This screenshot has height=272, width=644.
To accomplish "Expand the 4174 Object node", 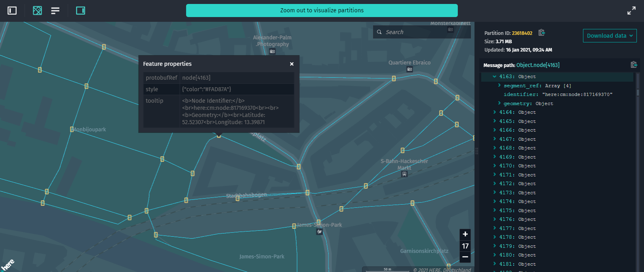I will coord(494,201).
